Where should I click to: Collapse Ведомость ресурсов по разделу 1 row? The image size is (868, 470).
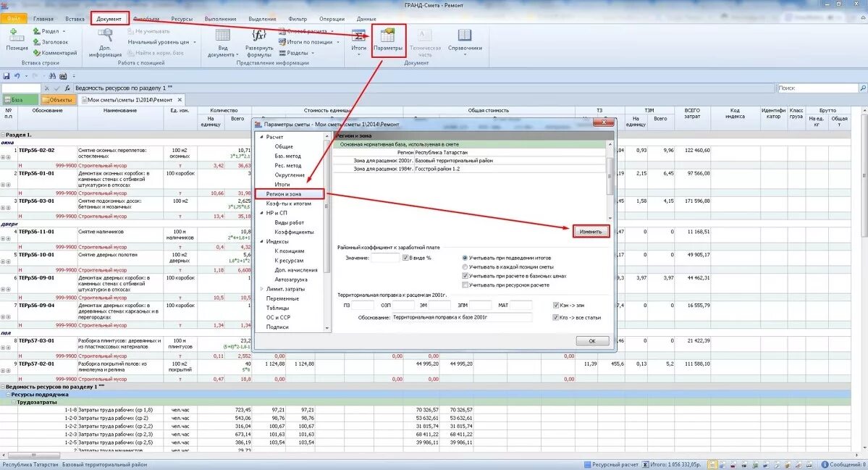click(3, 387)
